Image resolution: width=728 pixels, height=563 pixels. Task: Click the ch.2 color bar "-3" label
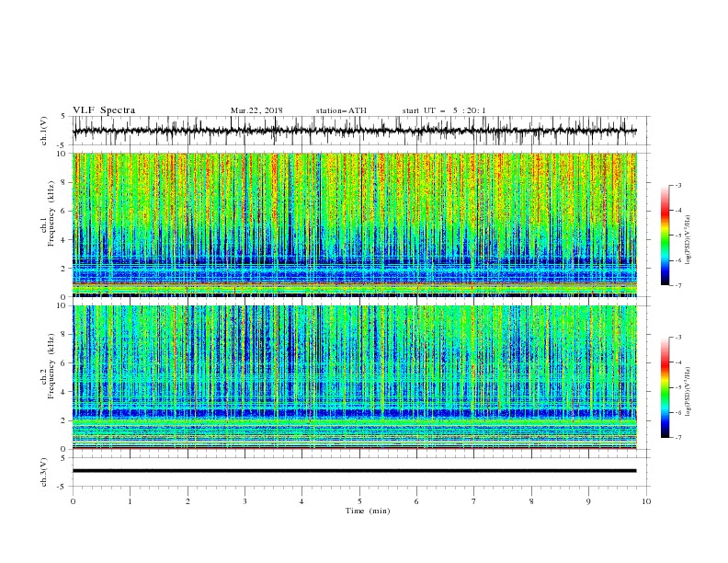click(677, 338)
